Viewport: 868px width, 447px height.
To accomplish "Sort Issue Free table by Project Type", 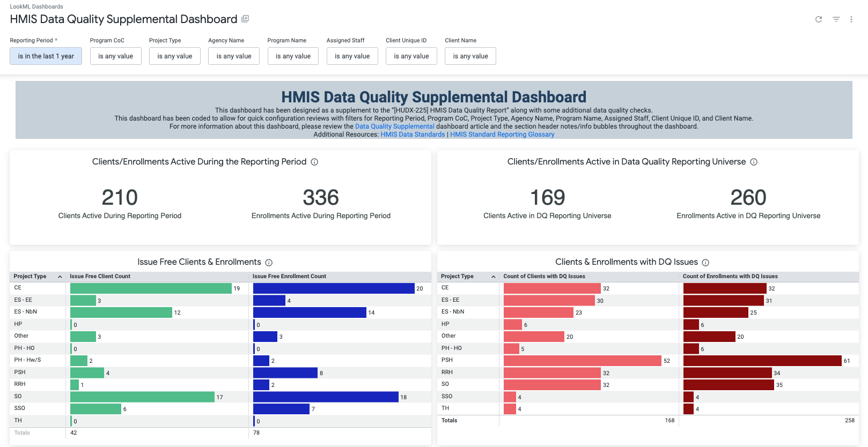I will coord(31,277).
